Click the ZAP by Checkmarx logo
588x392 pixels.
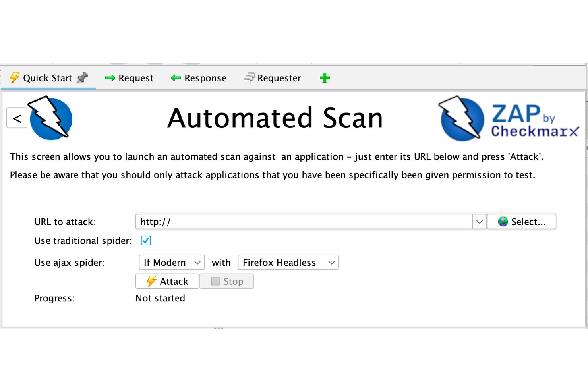pos(509,119)
